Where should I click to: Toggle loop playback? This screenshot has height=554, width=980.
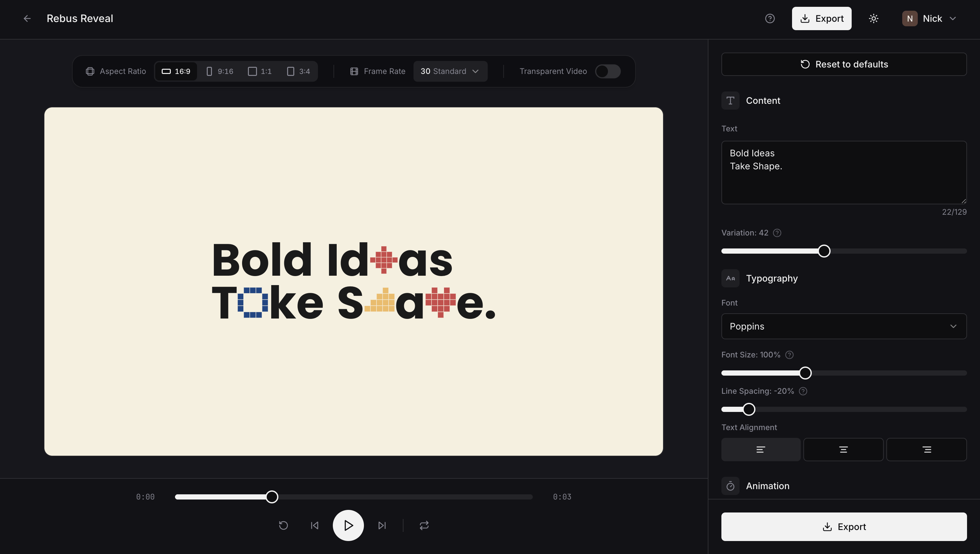tap(424, 525)
